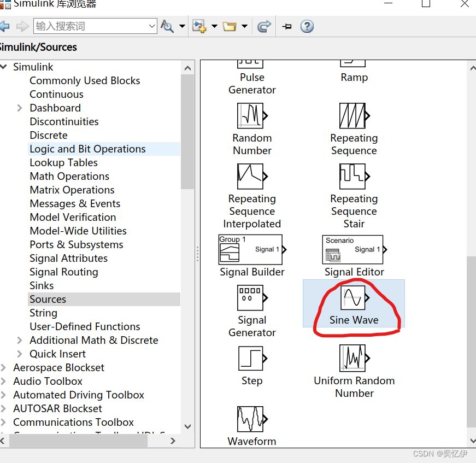This screenshot has width=476, height=463.
Task: Open the open-folder dropdown arrow
Action: click(x=244, y=26)
